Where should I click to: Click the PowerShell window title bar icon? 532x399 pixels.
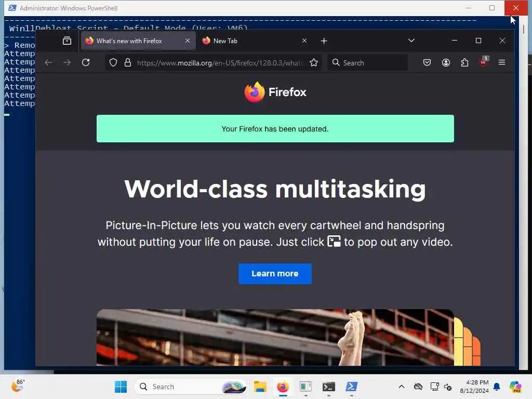point(12,8)
